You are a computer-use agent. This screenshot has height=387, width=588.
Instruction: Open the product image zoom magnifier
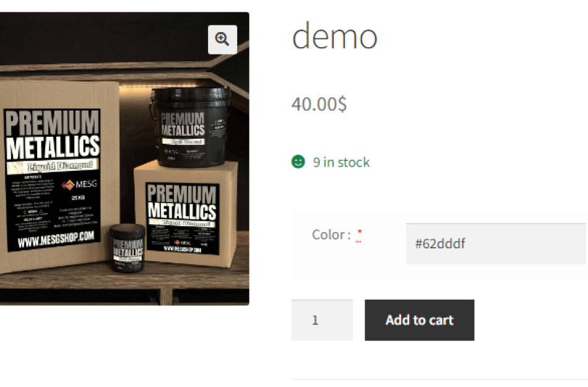(222, 40)
